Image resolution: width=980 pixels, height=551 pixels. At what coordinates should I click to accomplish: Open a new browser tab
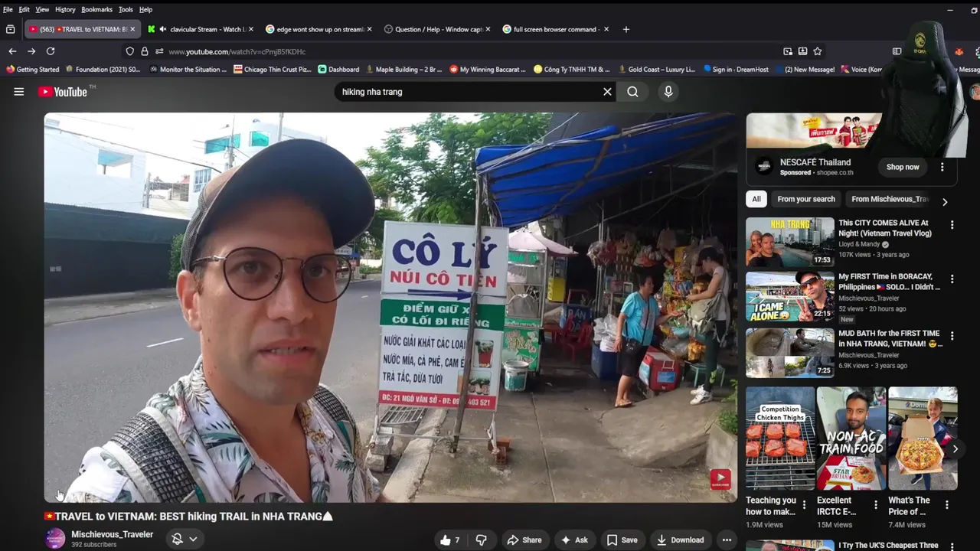point(626,29)
